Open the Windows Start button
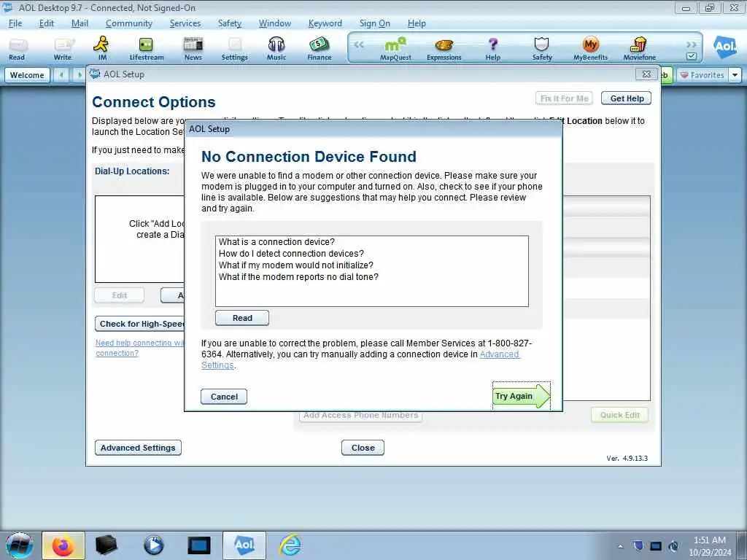The height and width of the screenshot is (560, 747). tap(19, 545)
